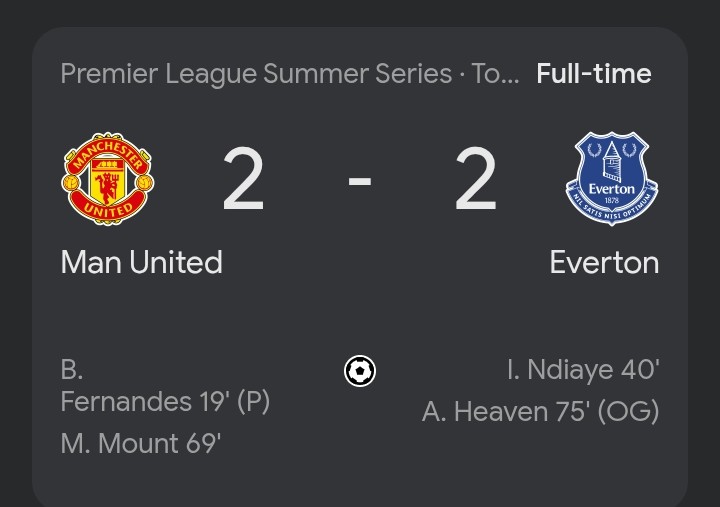Screen dimensions: 720x507
Task: Click Everton's score of 2
Action: point(476,179)
